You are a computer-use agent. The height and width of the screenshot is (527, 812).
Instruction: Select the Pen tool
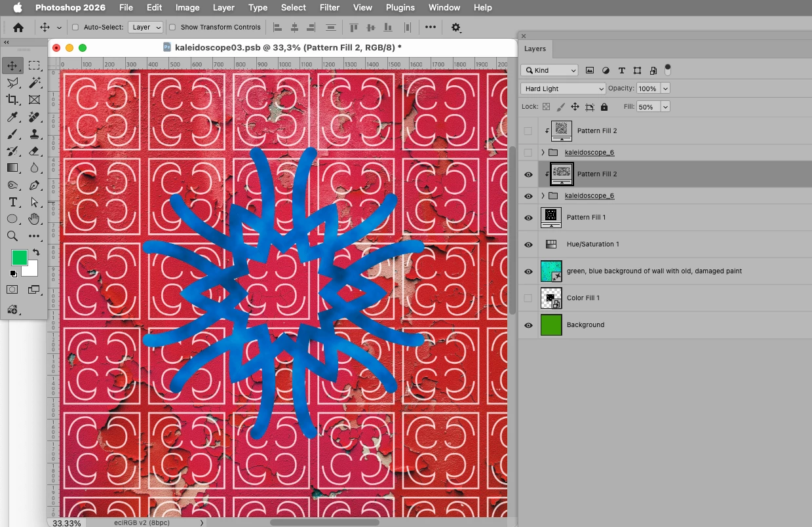tap(34, 185)
